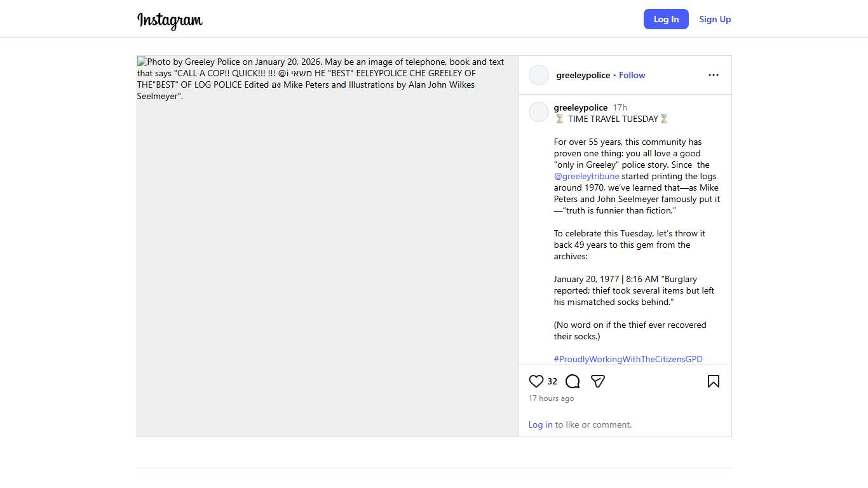Like the post with heart icon
The image size is (868, 488).
point(536,381)
